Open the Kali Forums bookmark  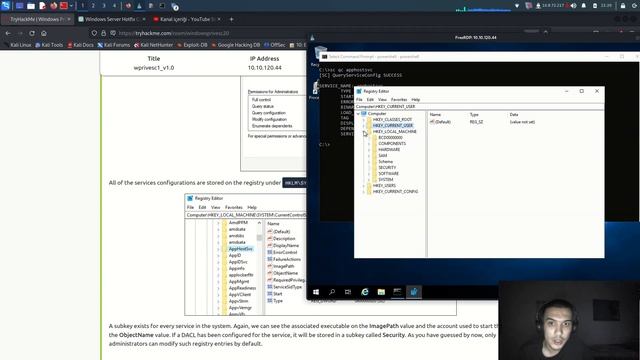coord(113,45)
